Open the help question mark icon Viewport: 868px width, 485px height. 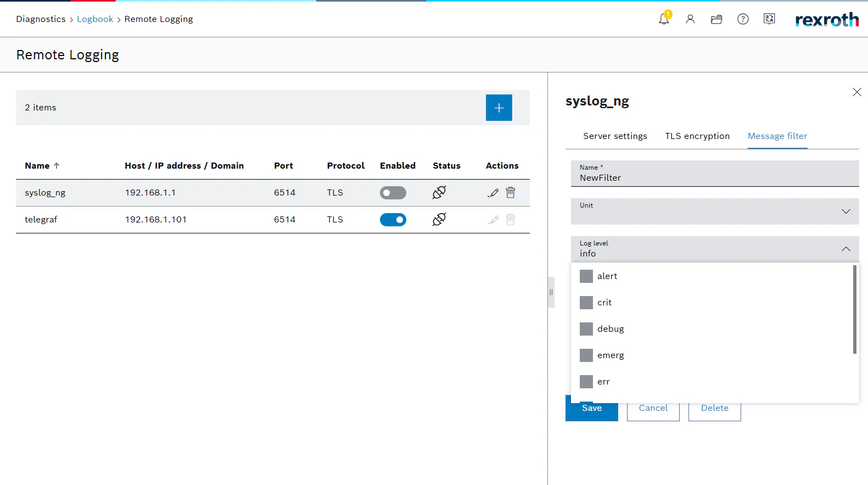[x=743, y=19]
